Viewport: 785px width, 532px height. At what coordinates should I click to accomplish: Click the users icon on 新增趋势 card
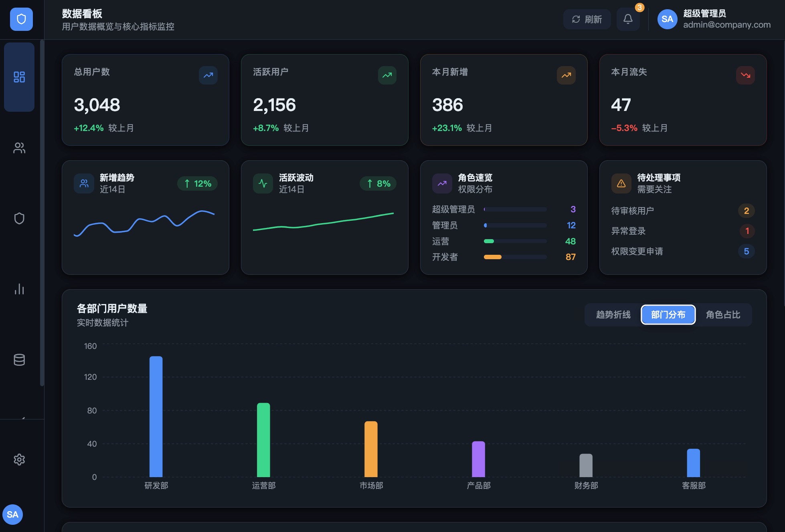point(84,183)
